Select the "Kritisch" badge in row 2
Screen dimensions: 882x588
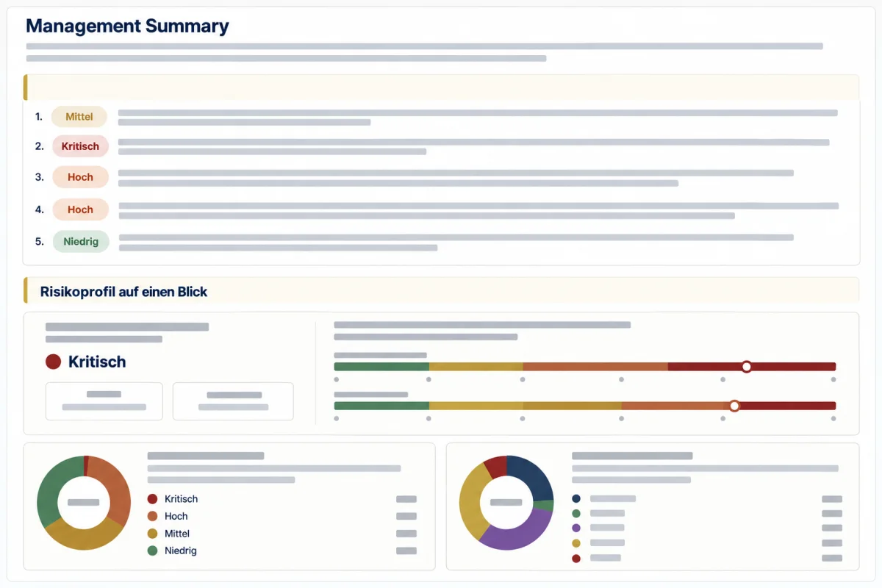[80, 146]
